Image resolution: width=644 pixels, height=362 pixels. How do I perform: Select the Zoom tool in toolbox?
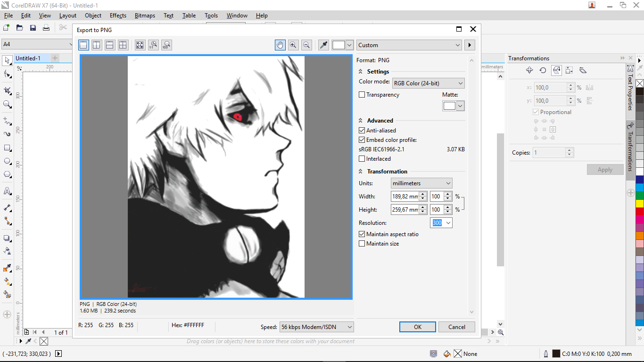7,104
